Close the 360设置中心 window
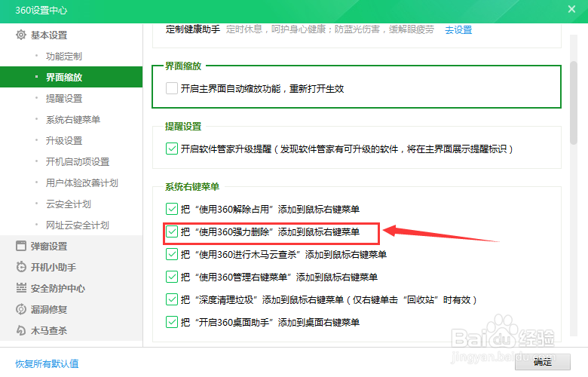 (x=571, y=9)
